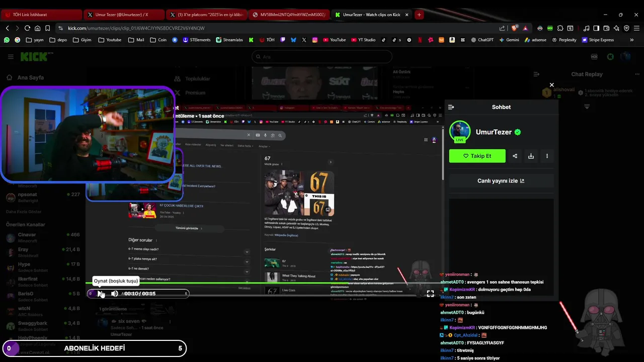Image resolution: width=644 pixels, height=362 pixels.
Task: Reload the page with the refresh icon
Action: coord(27,28)
